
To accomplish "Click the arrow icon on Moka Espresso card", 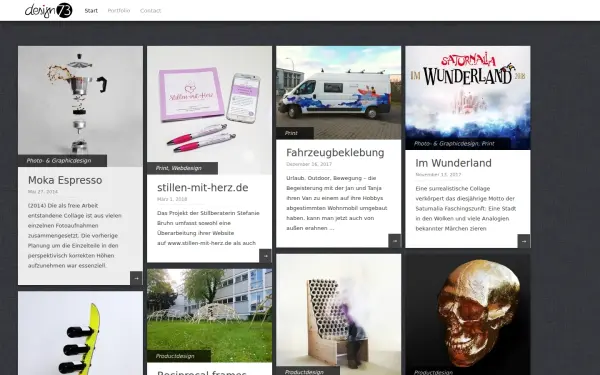I will tap(136, 278).
